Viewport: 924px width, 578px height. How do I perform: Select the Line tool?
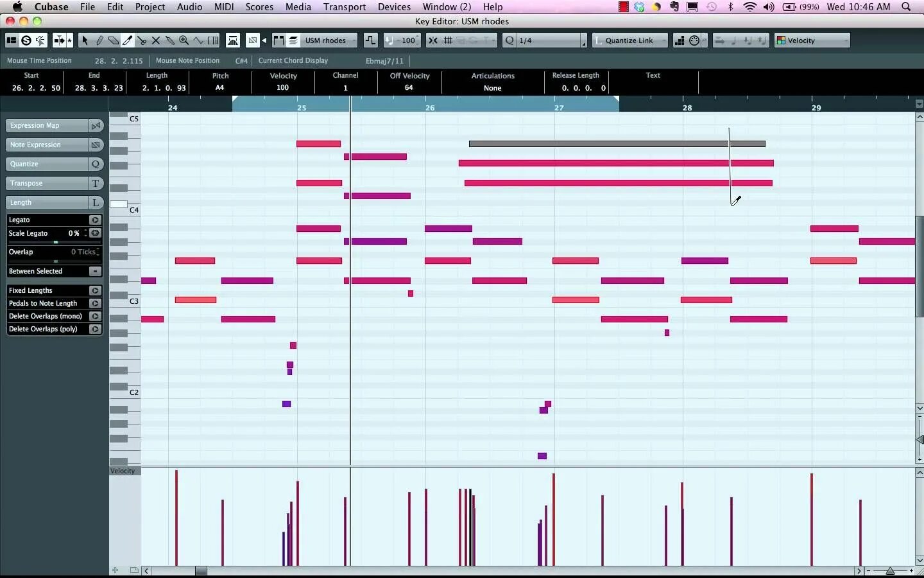coord(199,40)
